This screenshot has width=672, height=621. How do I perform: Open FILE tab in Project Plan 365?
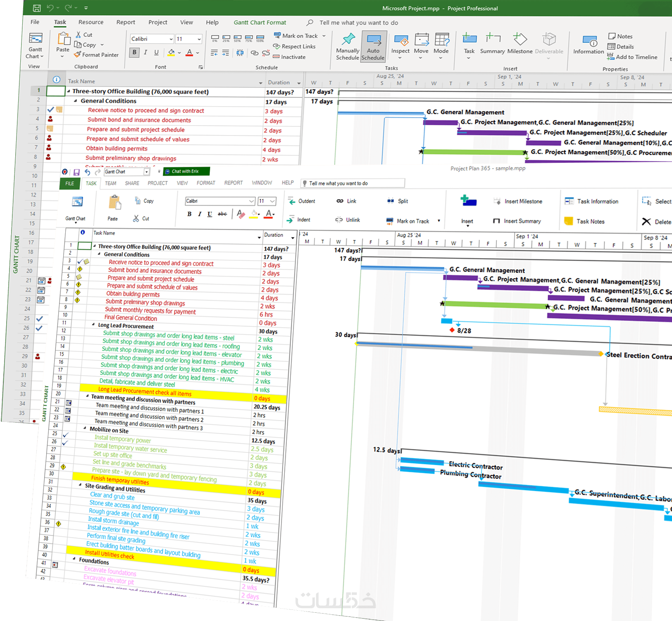tap(70, 183)
